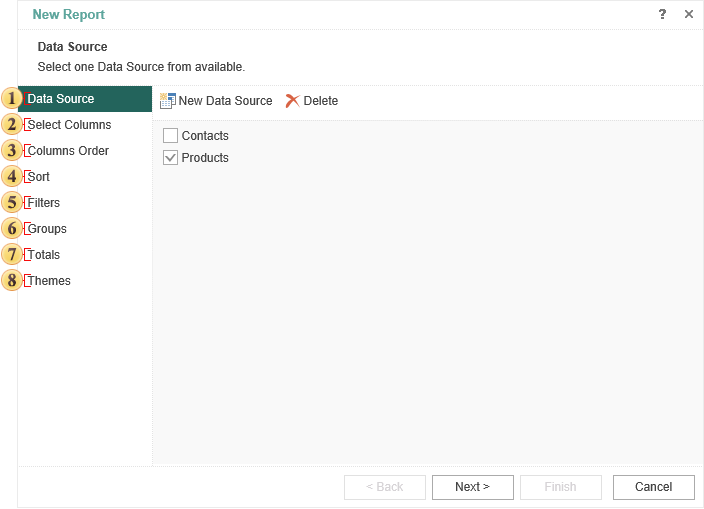Enable the Contacts data source checkbox
The width and height of the screenshot is (704, 509).
[170, 136]
